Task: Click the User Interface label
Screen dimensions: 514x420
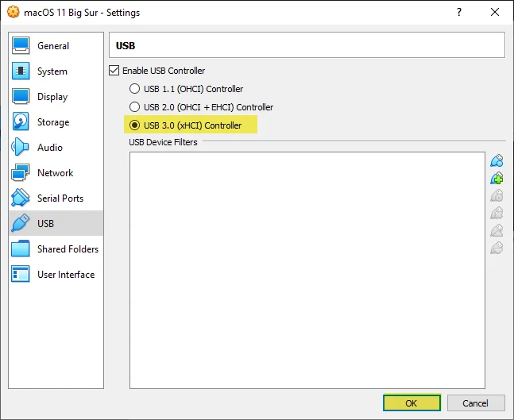Action: tap(66, 274)
